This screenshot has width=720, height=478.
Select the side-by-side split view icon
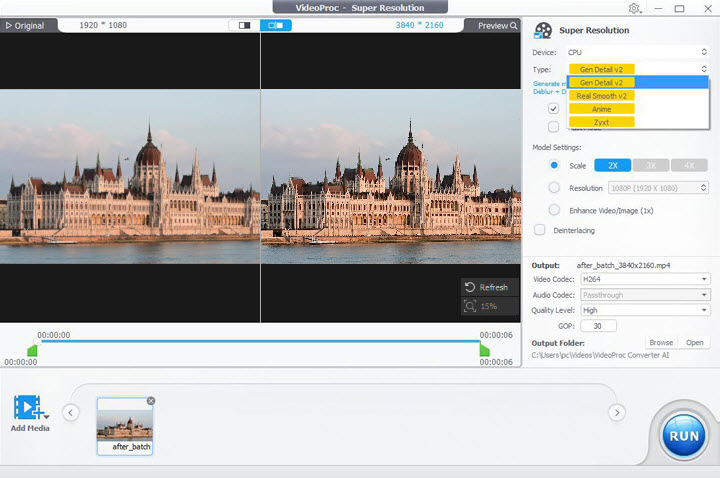(276, 25)
